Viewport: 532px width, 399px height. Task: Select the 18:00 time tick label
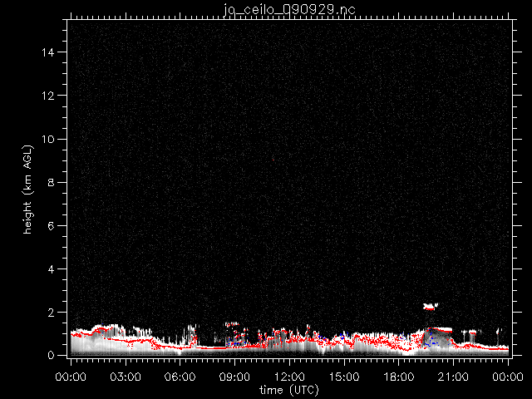pyautogui.click(x=399, y=377)
